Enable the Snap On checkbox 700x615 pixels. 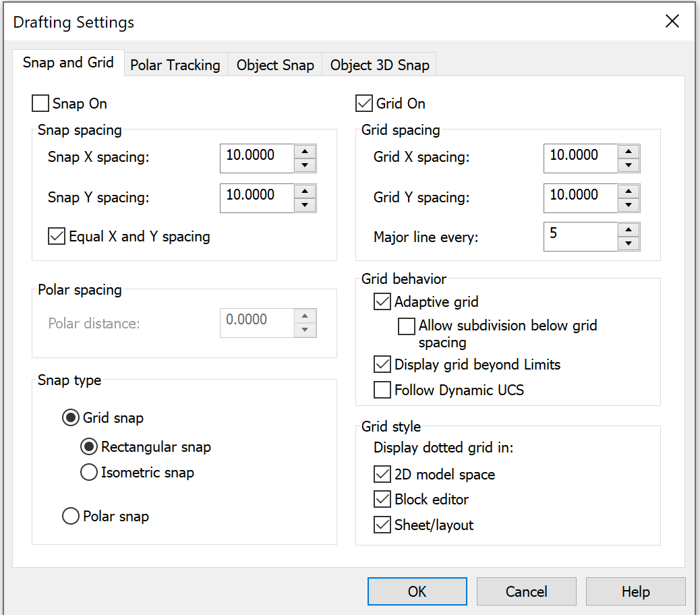click(x=40, y=103)
